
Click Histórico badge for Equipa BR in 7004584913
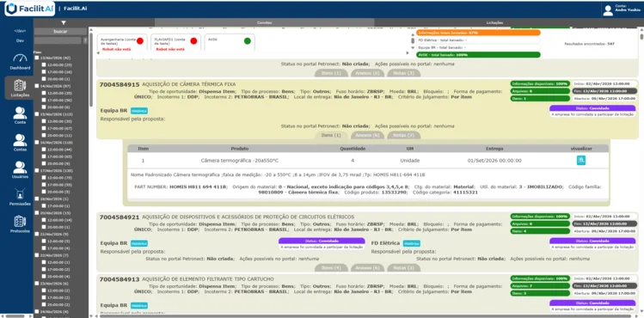click(139, 305)
